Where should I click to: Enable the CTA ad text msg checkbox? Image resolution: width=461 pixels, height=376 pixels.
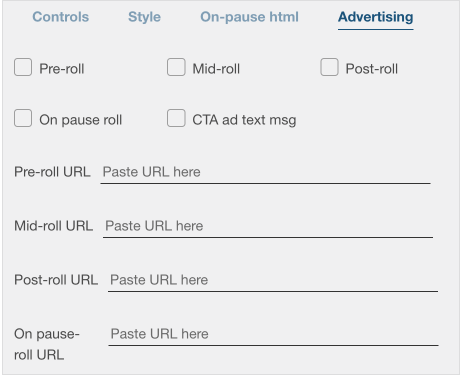click(176, 118)
